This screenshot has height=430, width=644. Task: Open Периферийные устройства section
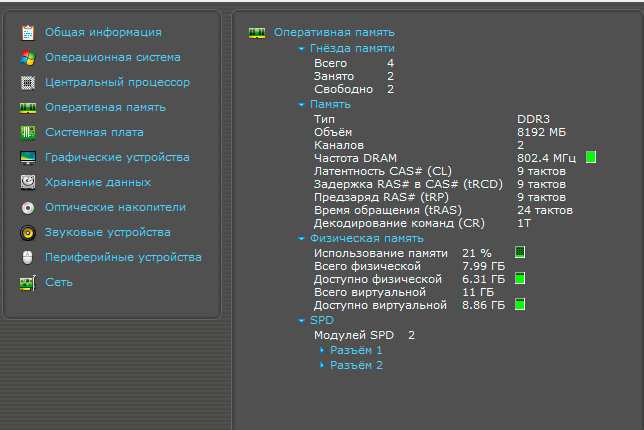pos(123,258)
